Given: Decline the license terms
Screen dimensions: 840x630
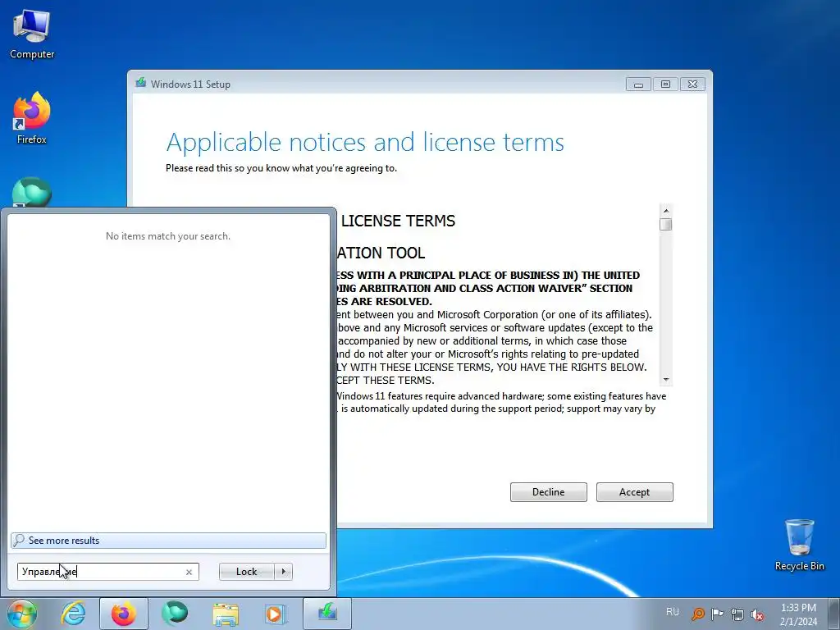Looking at the screenshot, I should 549,492.
